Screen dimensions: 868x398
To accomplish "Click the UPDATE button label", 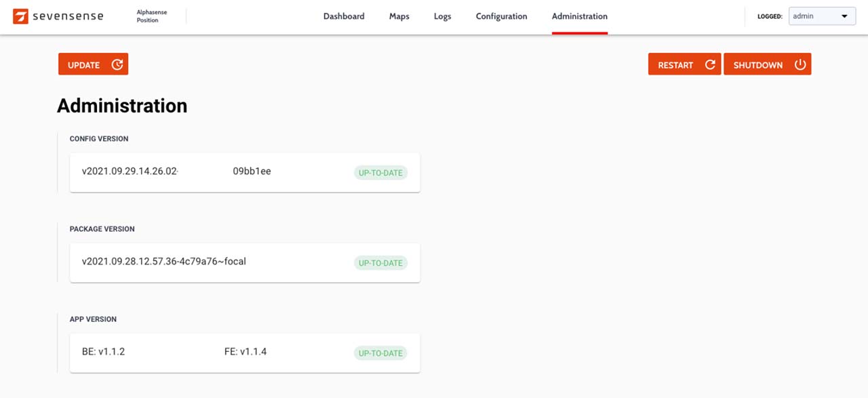I will click(84, 65).
